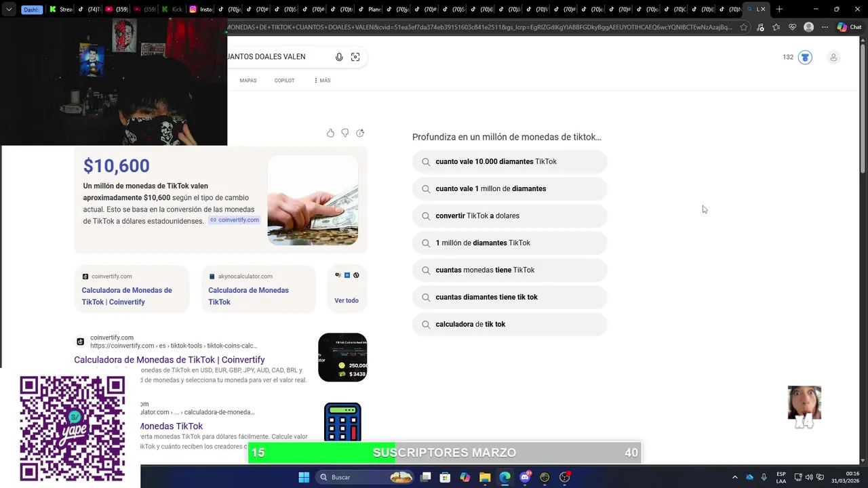Screen dimensions: 868x488
Task: Open the blue calculator result thumbnail
Action: click(x=342, y=422)
